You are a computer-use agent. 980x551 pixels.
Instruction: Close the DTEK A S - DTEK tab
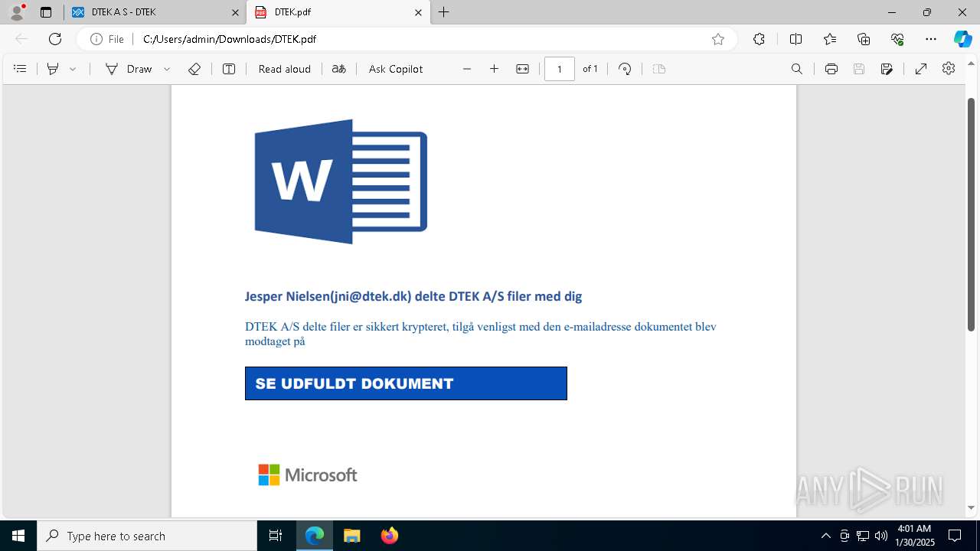coord(235,12)
